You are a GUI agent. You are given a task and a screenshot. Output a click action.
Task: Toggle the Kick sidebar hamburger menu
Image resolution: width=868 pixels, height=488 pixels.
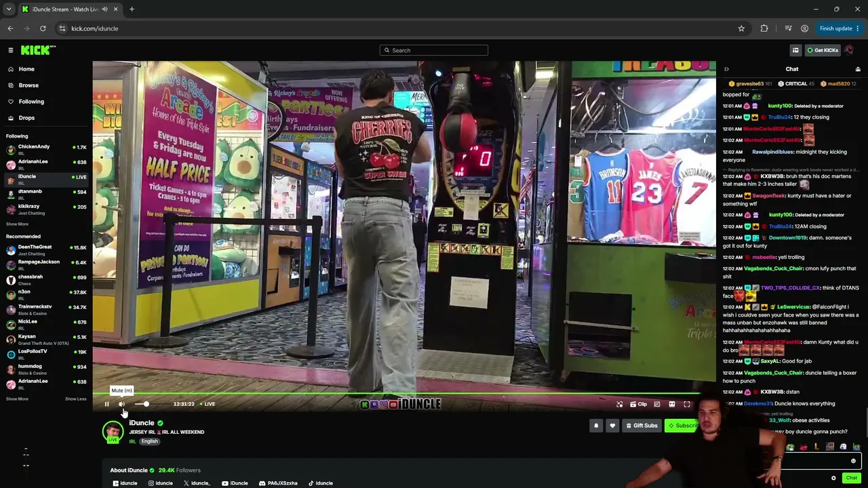pyautogui.click(x=11, y=50)
